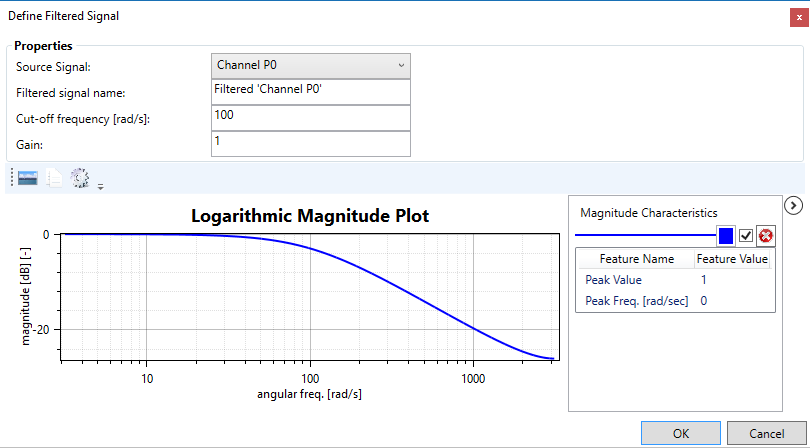This screenshot has height=448, width=810.
Task: Click the toolbar drag handle grip
Action: click(x=11, y=178)
